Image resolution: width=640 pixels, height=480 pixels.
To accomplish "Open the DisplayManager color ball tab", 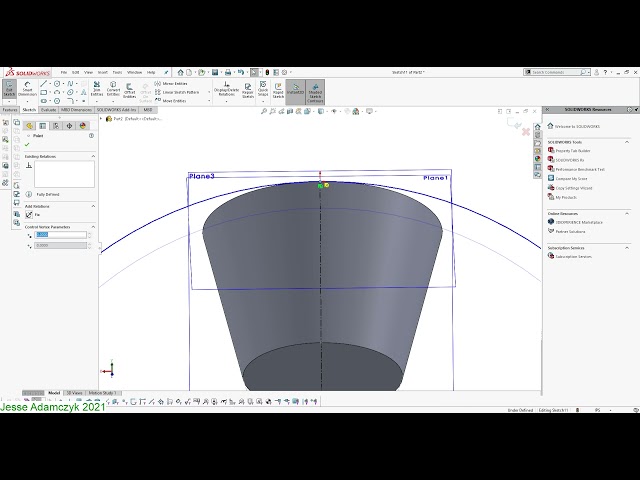I will [x=83, y=126].
